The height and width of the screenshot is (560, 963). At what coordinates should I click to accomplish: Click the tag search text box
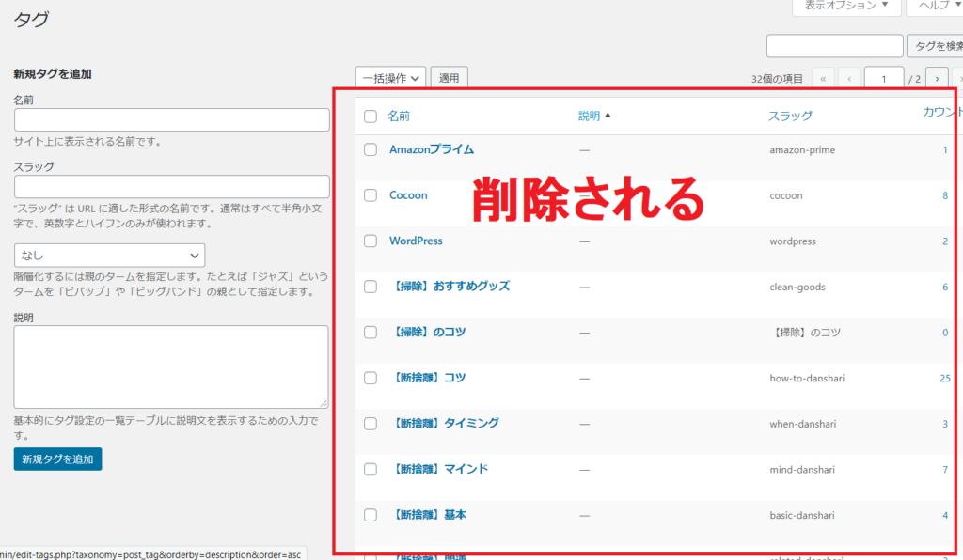[834, 46]
